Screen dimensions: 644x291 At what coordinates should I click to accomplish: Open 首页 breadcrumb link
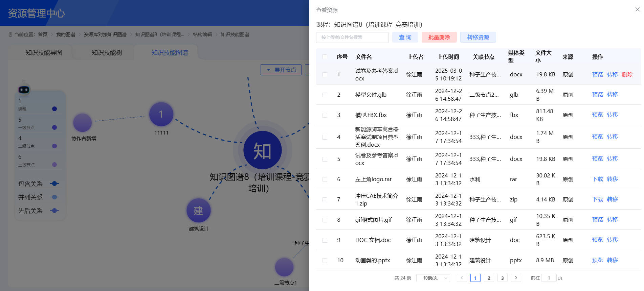tap(43, 34)
